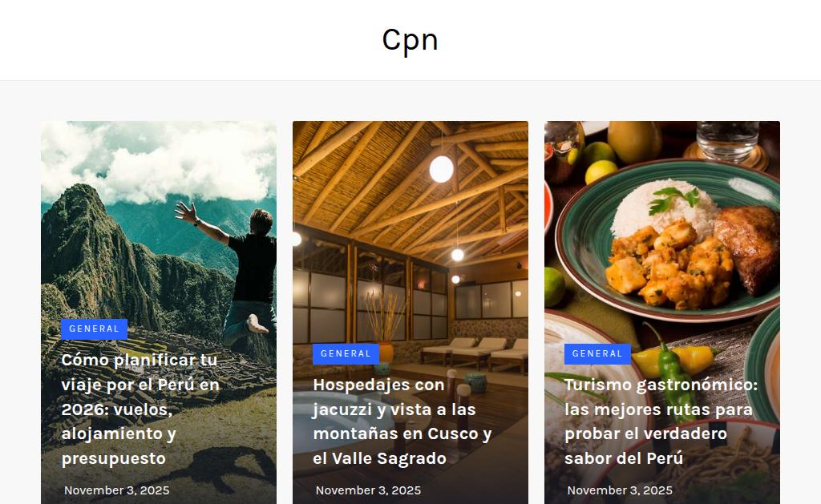Click the date under the Peru trip planning article

(117, 490)
